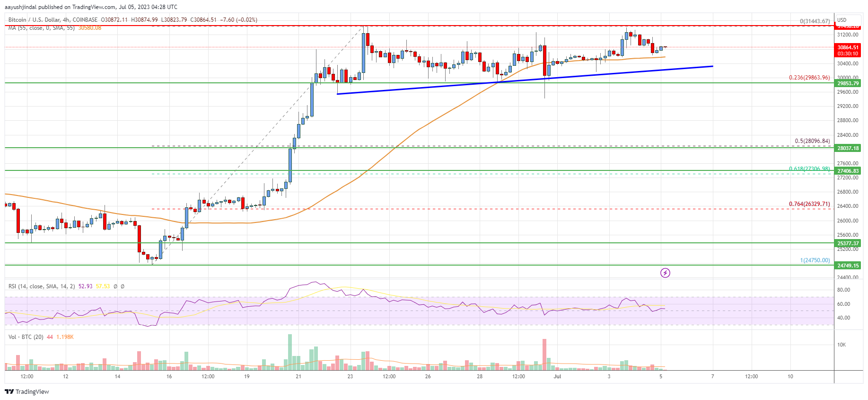Click the 31200.00 price scale label
Image resolution: width=868 pixels, height=400 pixels.
pyautogui.click(x=848, y=35)
